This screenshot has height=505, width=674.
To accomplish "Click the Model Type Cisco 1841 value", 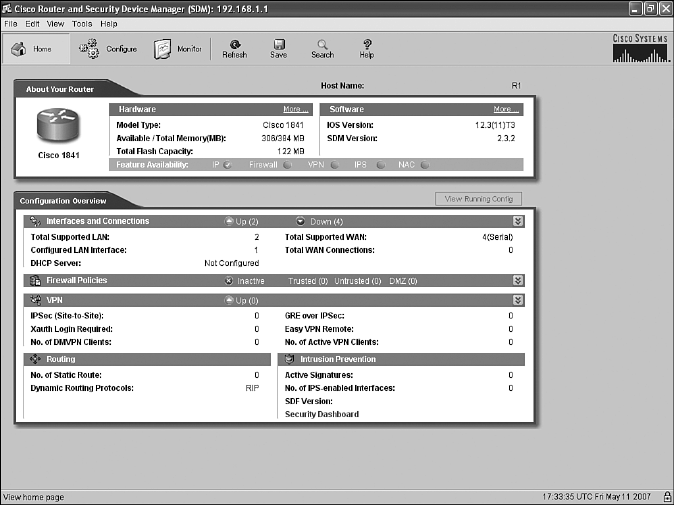I will 283,125.
